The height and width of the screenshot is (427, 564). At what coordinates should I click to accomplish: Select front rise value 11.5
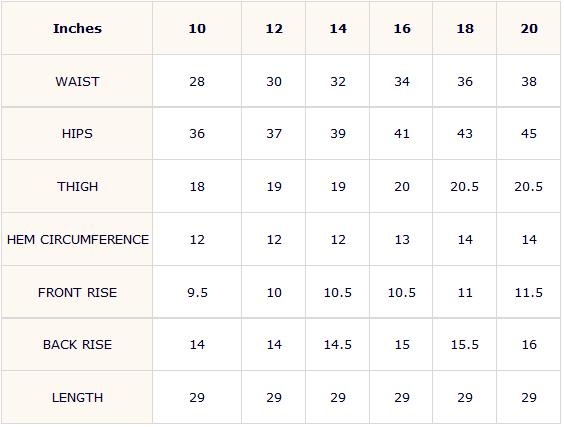[x=529, y=292]
